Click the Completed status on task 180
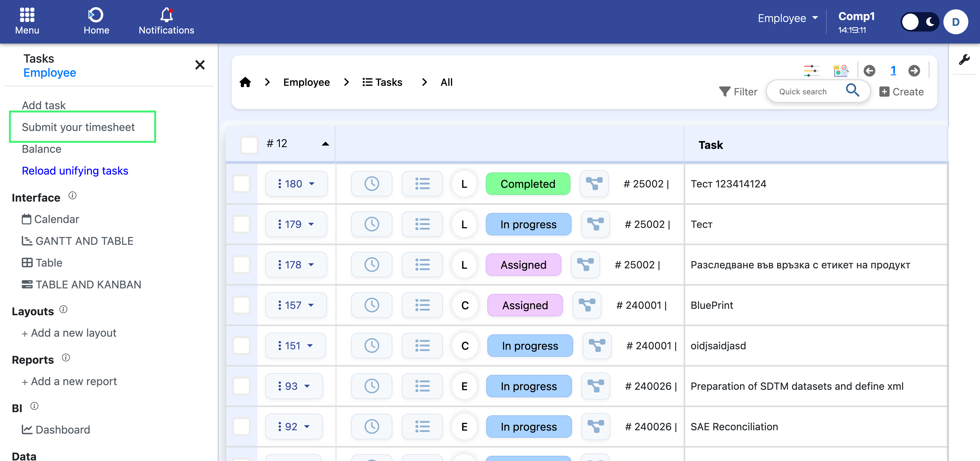This screenshot has width=980, height=461. pos(528,184)
